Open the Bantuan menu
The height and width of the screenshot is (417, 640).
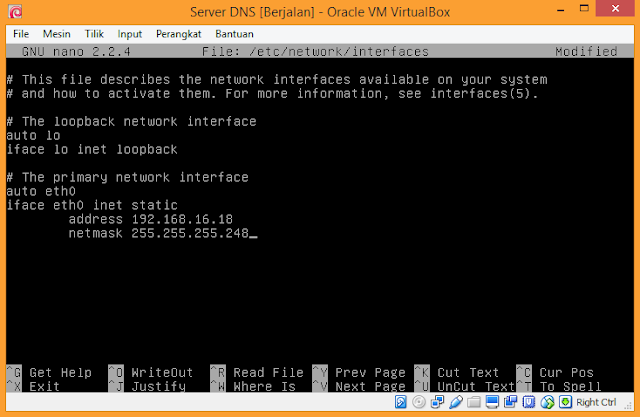tap(234, 34)
